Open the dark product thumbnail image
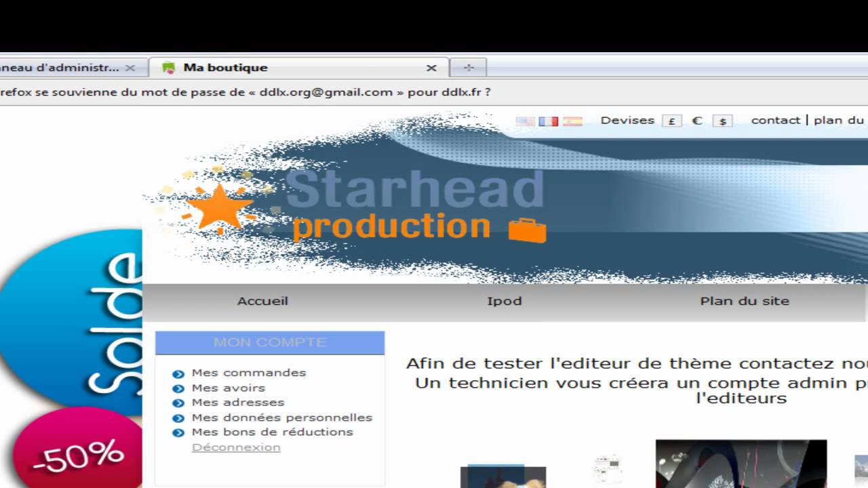868x488 pixels. pos(741,464)
